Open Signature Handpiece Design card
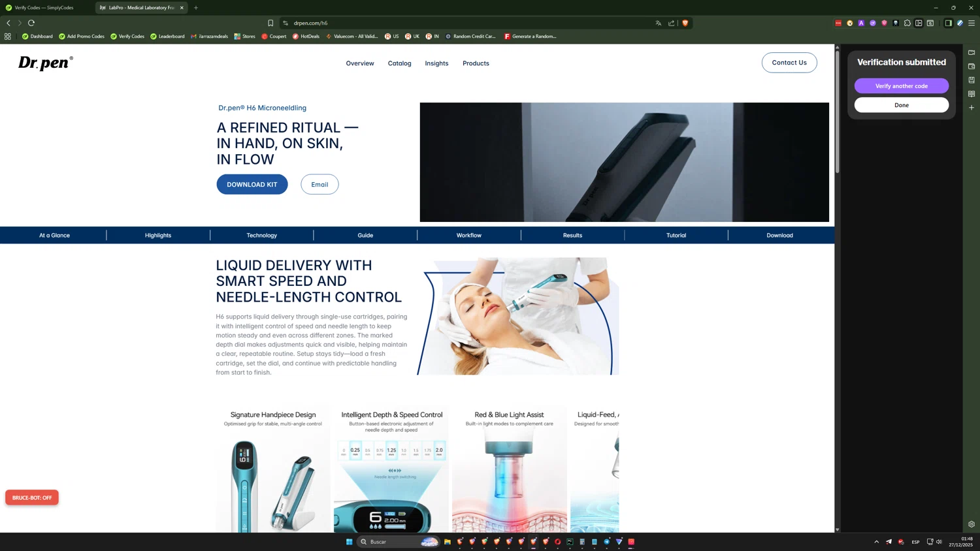The width and height of the screenshot is (980, 551). click(x=273, y=470)
